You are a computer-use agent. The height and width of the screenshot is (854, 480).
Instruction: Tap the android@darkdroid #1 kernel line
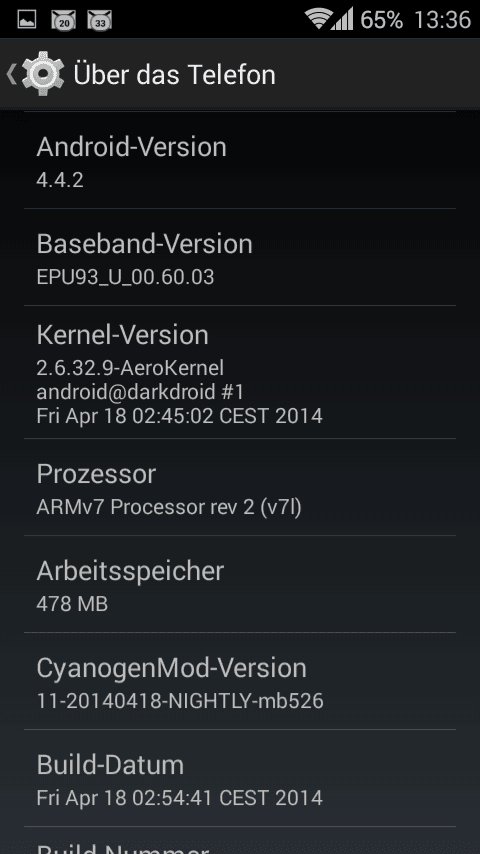coord(140,392)
